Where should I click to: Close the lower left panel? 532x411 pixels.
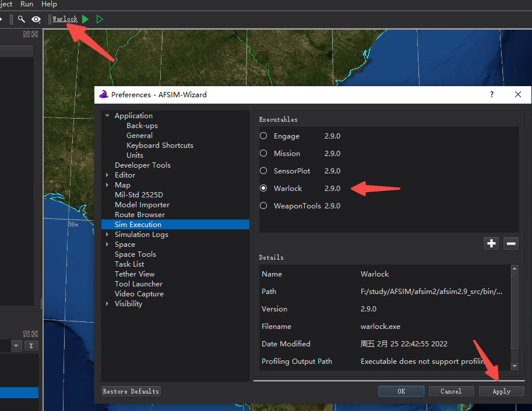34,334
